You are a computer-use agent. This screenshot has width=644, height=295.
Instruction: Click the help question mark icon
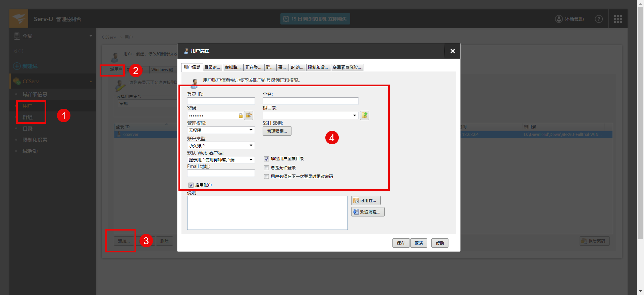click(599, 19)
